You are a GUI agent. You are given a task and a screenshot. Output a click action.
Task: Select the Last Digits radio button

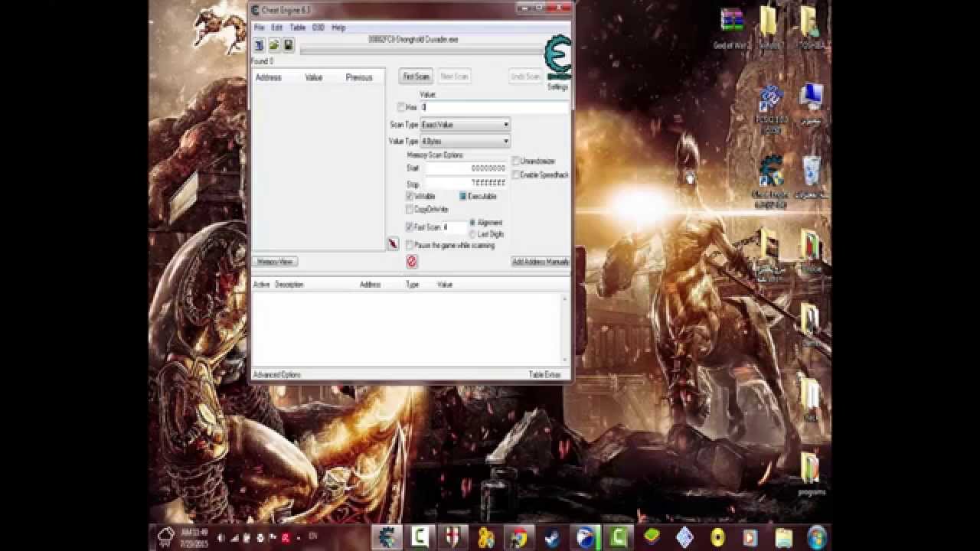pos(473,234)
